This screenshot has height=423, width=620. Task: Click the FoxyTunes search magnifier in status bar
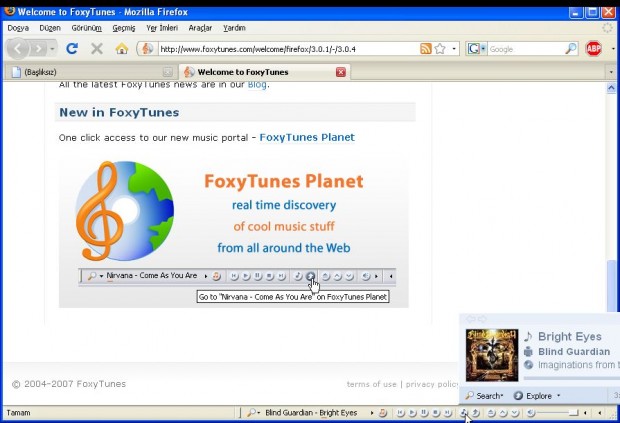point(251,413)
